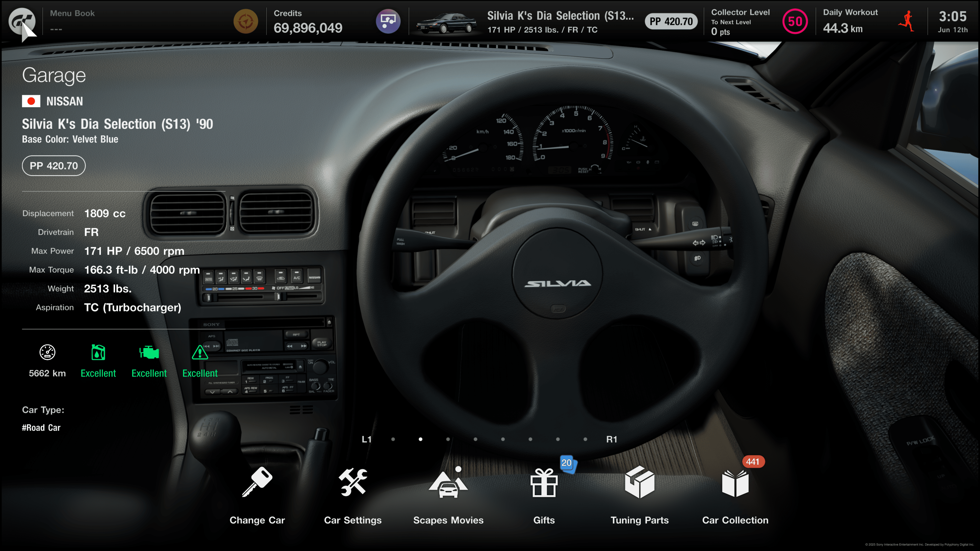Go to previous page with L1
Screen dimensions: 980x551
[366, 439]
